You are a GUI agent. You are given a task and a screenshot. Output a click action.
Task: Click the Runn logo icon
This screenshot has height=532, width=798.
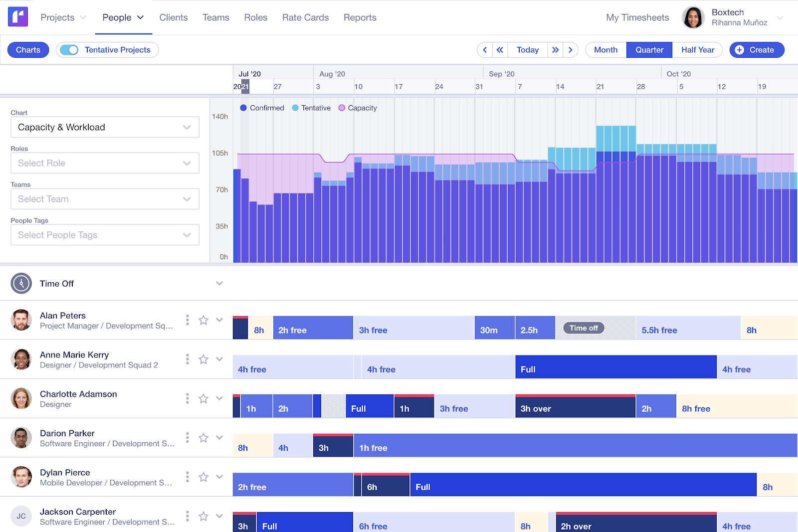(17, 16)
